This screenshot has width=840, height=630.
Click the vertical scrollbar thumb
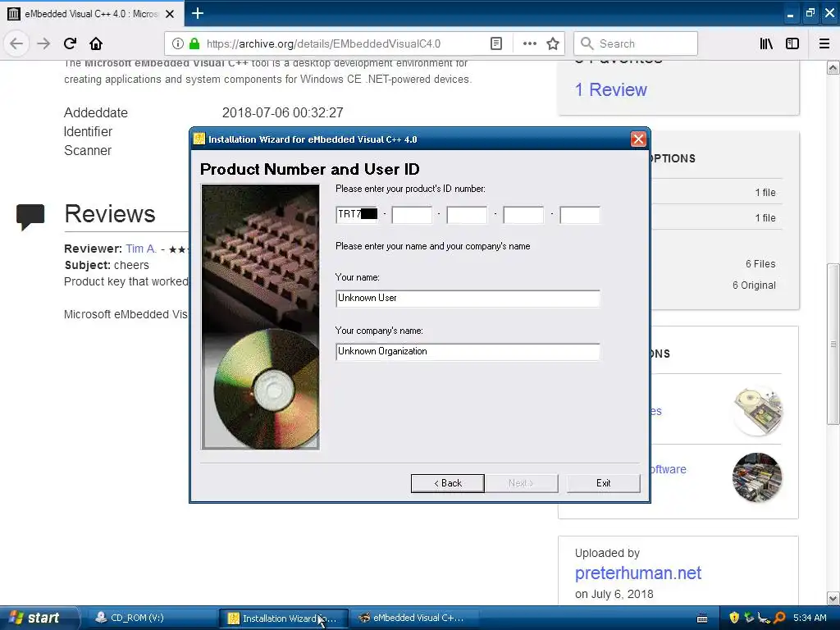(x=833, y=344)
